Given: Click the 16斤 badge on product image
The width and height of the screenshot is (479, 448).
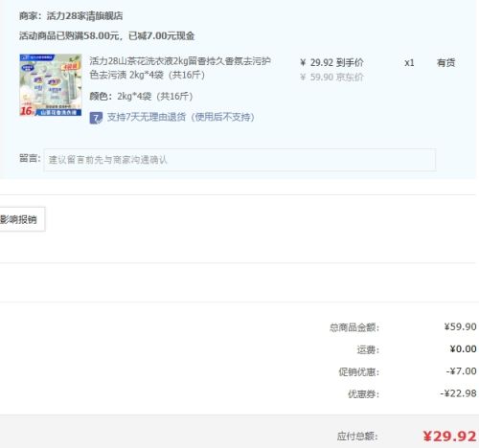Looking at the screenshot, I should [x=27, y=111].
